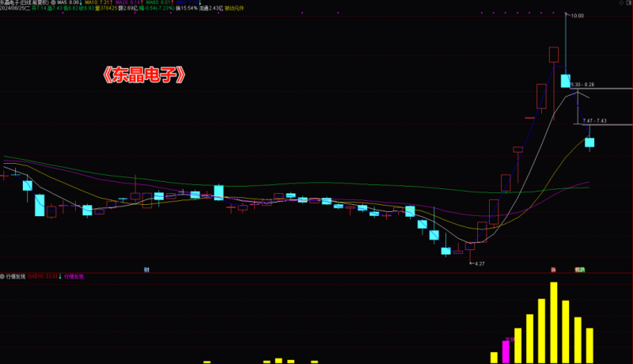Click the red 涨 tag below the chart

pyautogui.click(x=554, y=270)
